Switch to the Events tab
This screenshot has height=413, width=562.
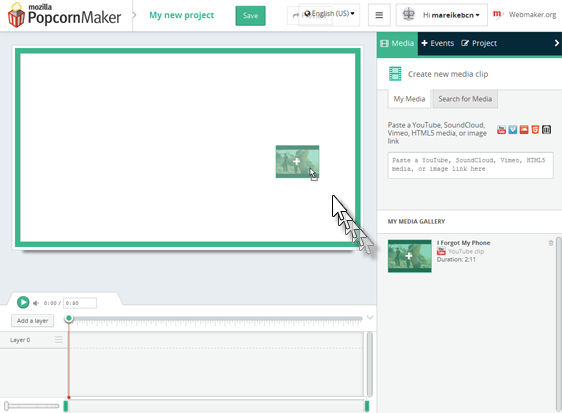[x=438, y=43]
